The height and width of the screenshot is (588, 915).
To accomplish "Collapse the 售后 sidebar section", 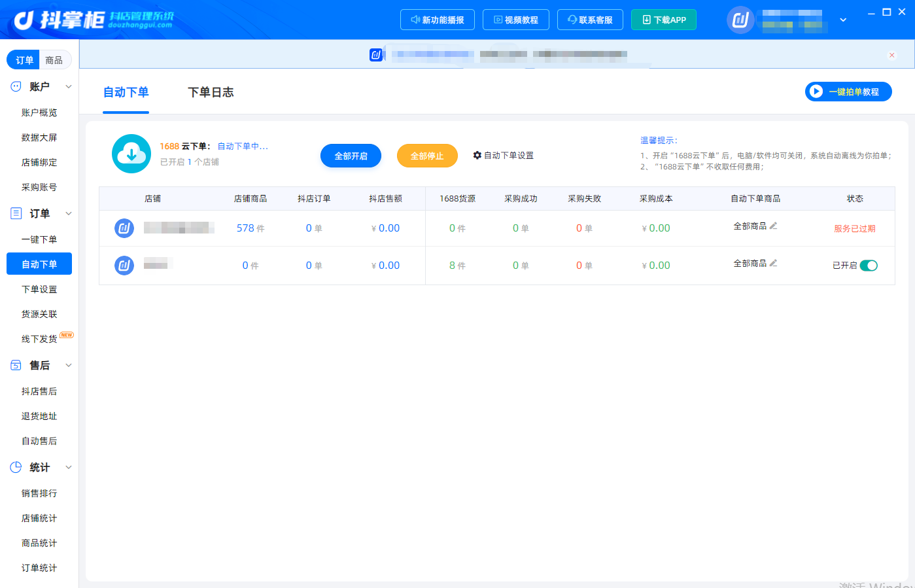I will [x=69, y=365].
